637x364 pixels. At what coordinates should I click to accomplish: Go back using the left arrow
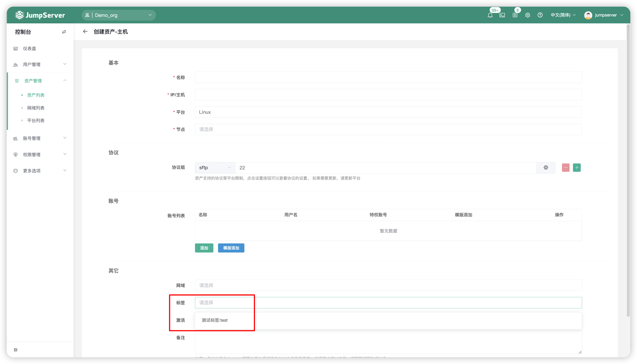tap(85, 32)
